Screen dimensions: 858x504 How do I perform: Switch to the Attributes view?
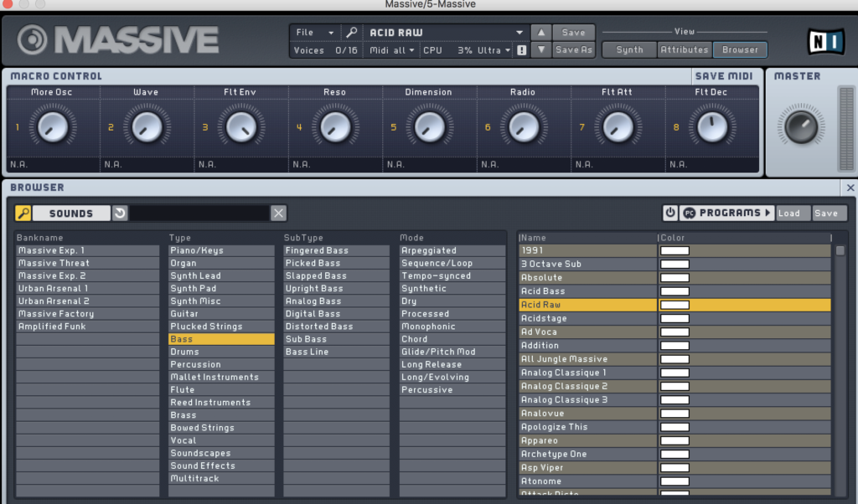(x=685, y=49)
